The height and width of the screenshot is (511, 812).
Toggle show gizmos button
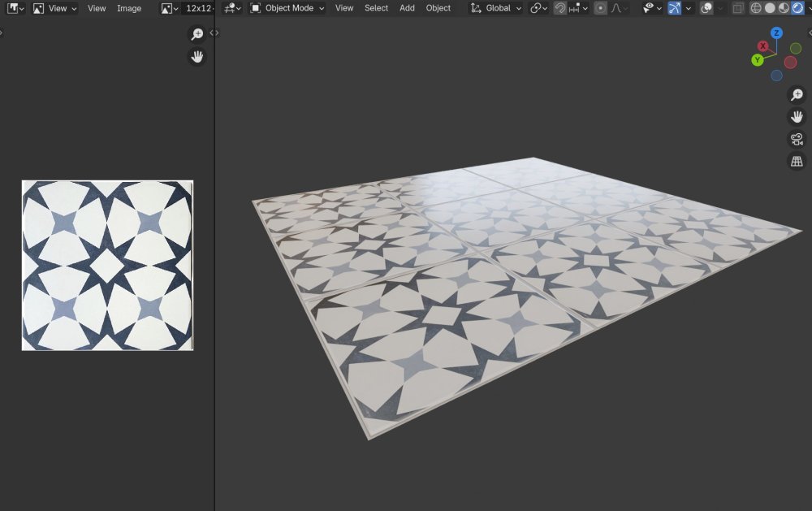[674, 8]
